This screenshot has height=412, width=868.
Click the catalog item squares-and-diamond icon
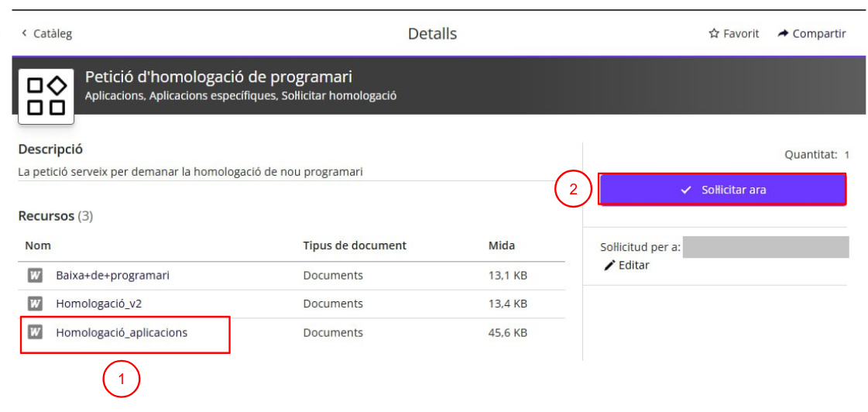coord(46,96)
